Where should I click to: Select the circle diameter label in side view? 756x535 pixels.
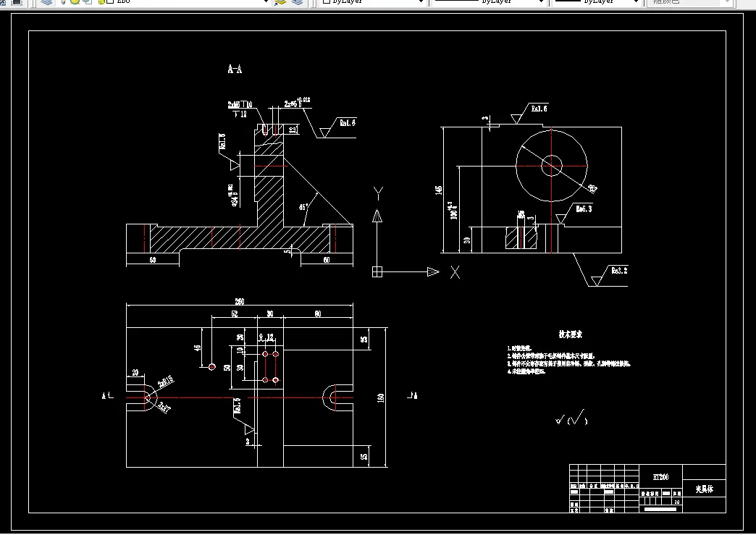coord(592,189)
